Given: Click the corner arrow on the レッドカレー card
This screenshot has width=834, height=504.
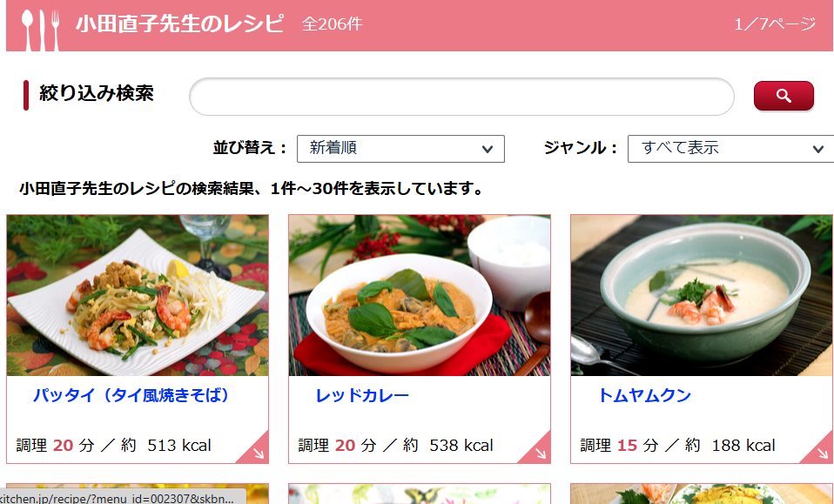Looking at the screenshot, I should pos(540,453).
